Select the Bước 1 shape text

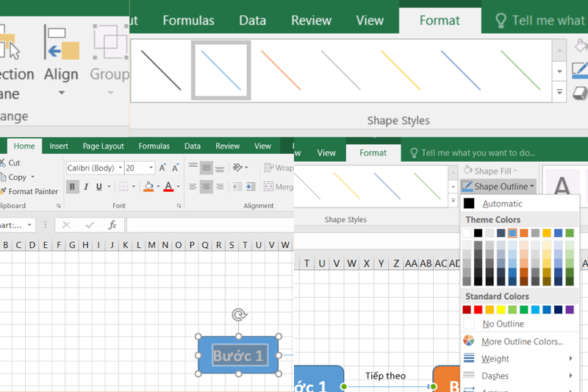(238, 355)
